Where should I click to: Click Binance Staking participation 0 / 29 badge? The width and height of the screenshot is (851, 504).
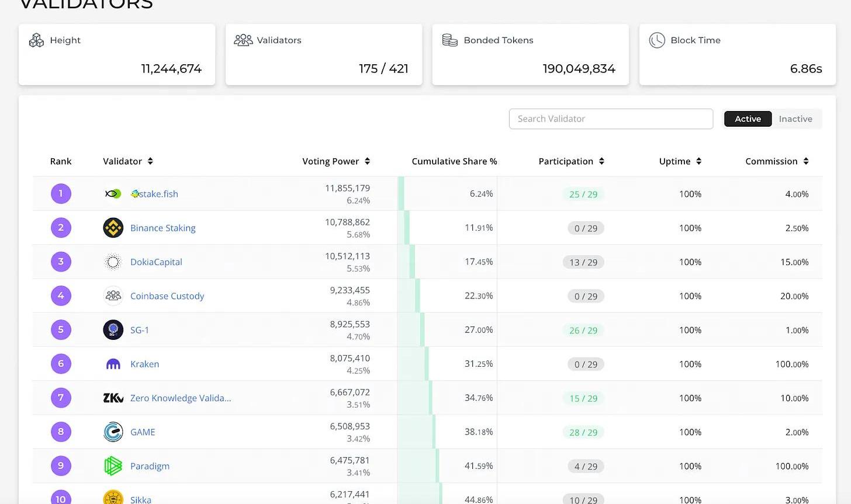click(586, 228)
